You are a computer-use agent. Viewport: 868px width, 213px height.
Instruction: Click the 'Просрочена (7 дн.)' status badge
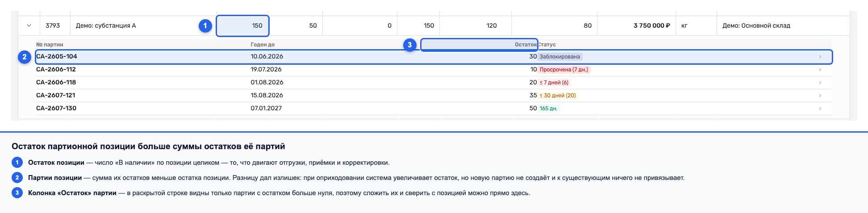pos(564,70)
